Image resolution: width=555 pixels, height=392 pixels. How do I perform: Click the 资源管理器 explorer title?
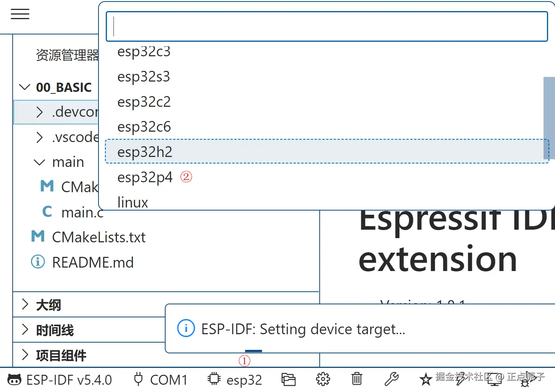click(67, 55)
